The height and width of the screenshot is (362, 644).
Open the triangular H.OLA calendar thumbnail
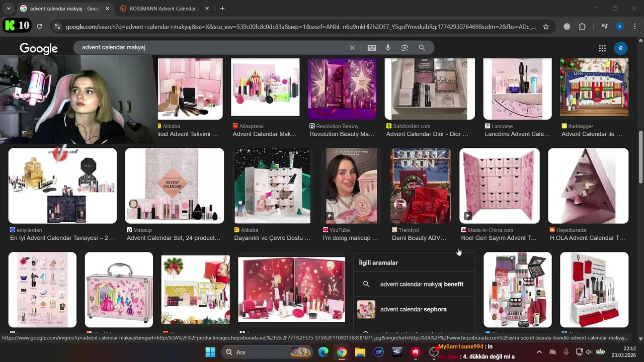(588, 186)
